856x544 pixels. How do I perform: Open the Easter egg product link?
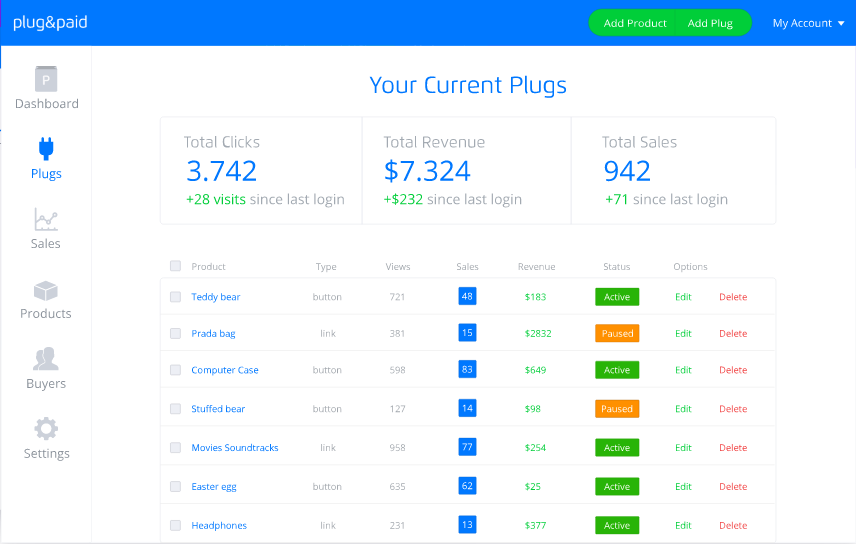(x=214, y=486)
